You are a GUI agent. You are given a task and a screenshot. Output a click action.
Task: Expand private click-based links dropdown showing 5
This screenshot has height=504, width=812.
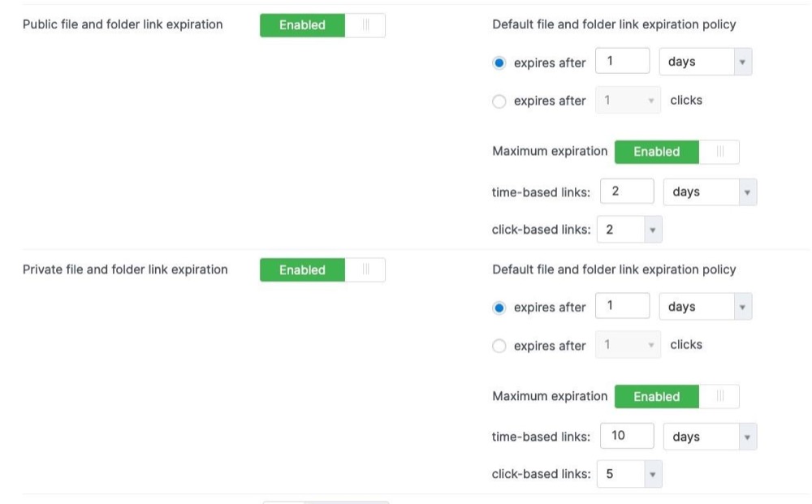tap(629, 474)
